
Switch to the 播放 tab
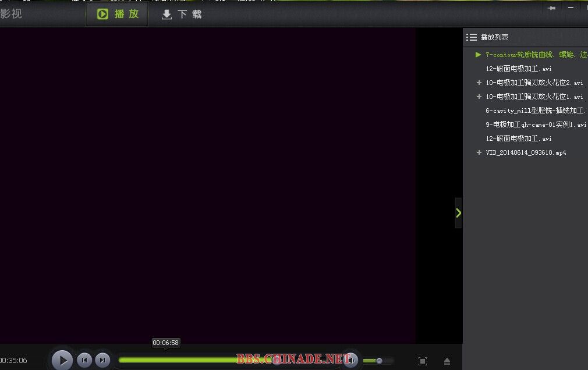point(118,15)
